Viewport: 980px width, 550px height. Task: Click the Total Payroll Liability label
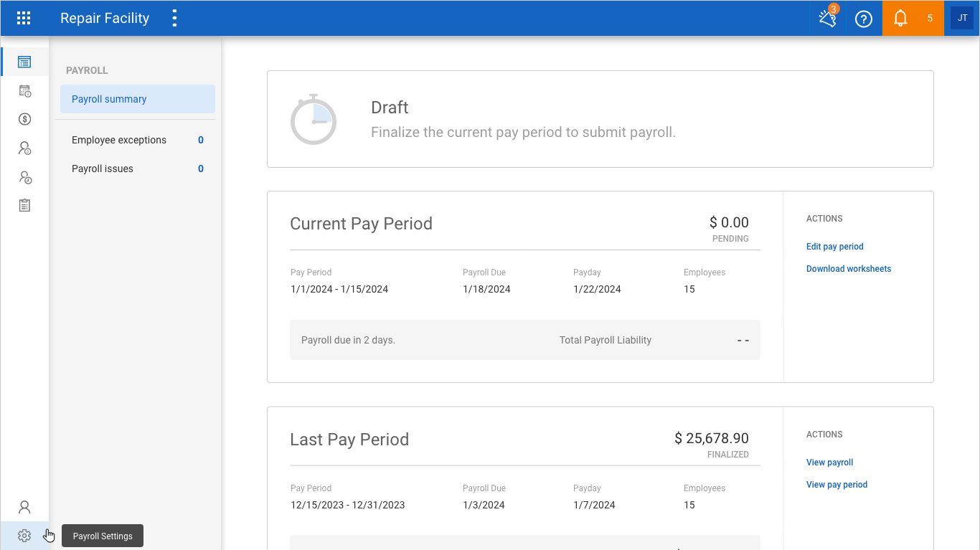pos(606,340)
